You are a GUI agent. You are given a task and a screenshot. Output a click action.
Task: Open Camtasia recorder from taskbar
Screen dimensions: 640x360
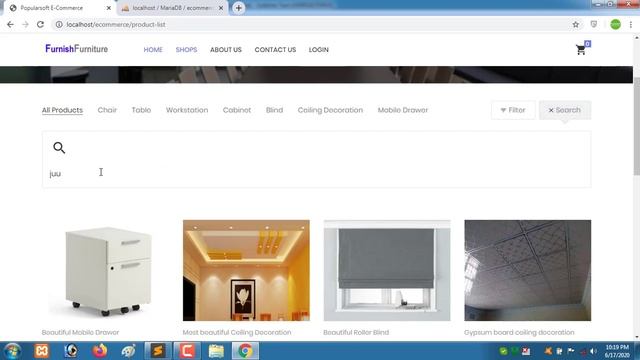pos(187,351)
